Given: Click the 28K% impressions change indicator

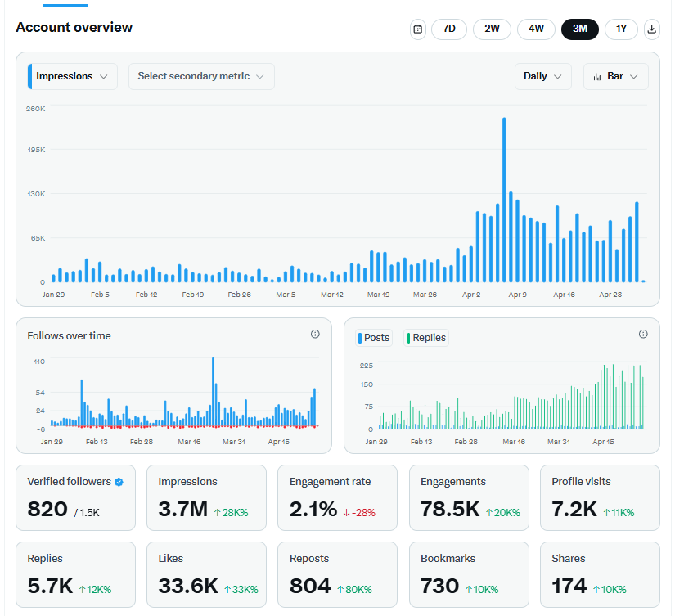Looking at the screenshot, I should pyautogui.click(x=232, y=513).
